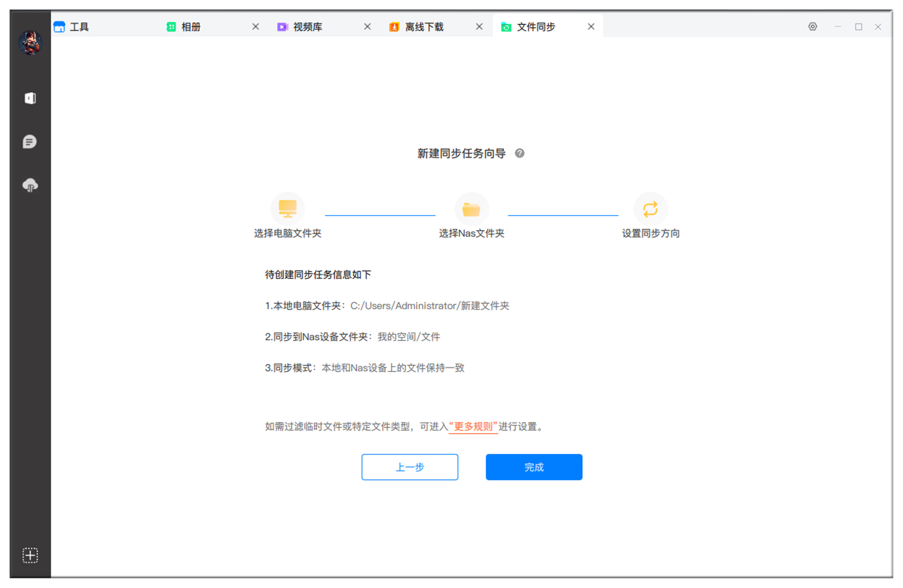This screenshot has height=588, width=903.
Task: Click the cloud transfer icon in the sidebar
Action: 30,185
